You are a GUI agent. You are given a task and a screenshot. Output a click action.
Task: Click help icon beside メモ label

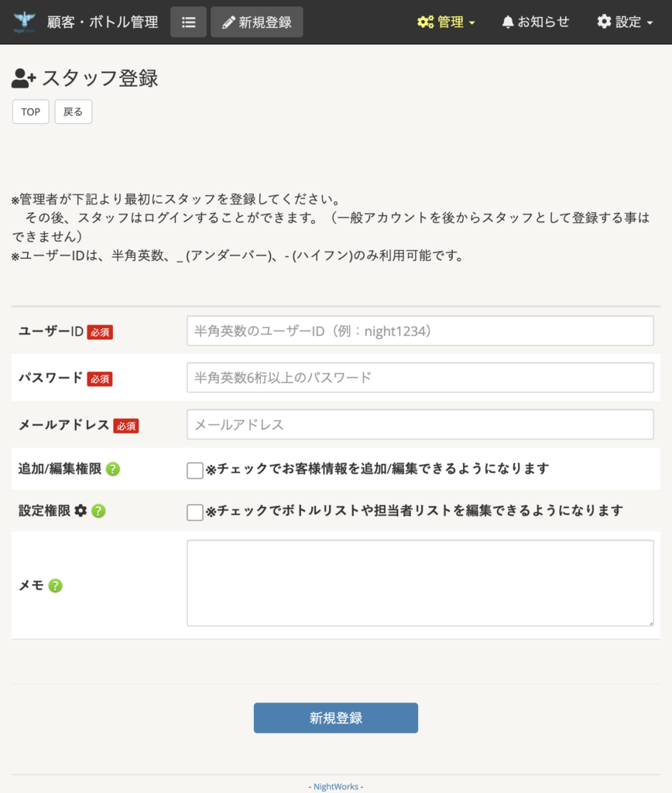click(x=55, y=585)
